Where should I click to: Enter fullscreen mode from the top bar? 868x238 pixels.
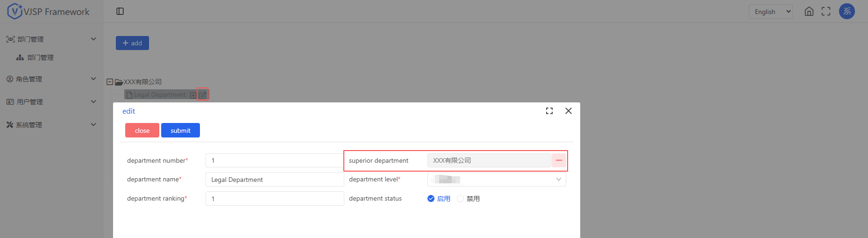pyautogui.click(x=826, y=11)
